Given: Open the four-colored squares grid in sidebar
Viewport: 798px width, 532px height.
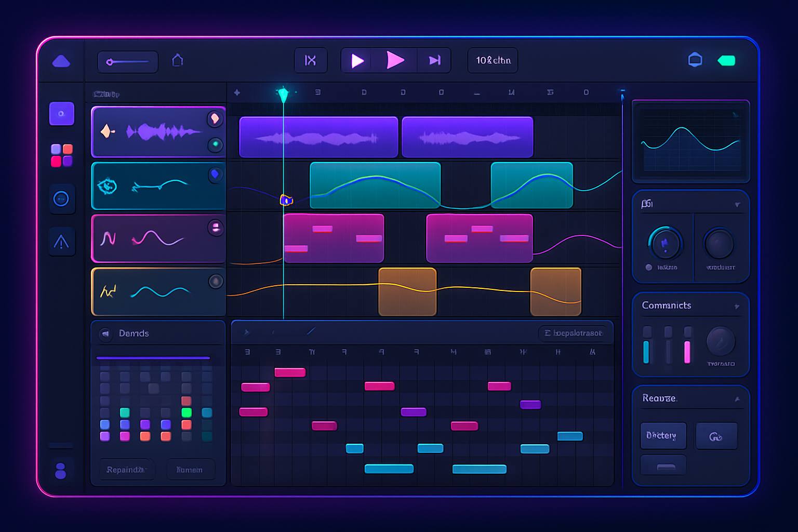Looking at the screenshot, I should point(61,155).
